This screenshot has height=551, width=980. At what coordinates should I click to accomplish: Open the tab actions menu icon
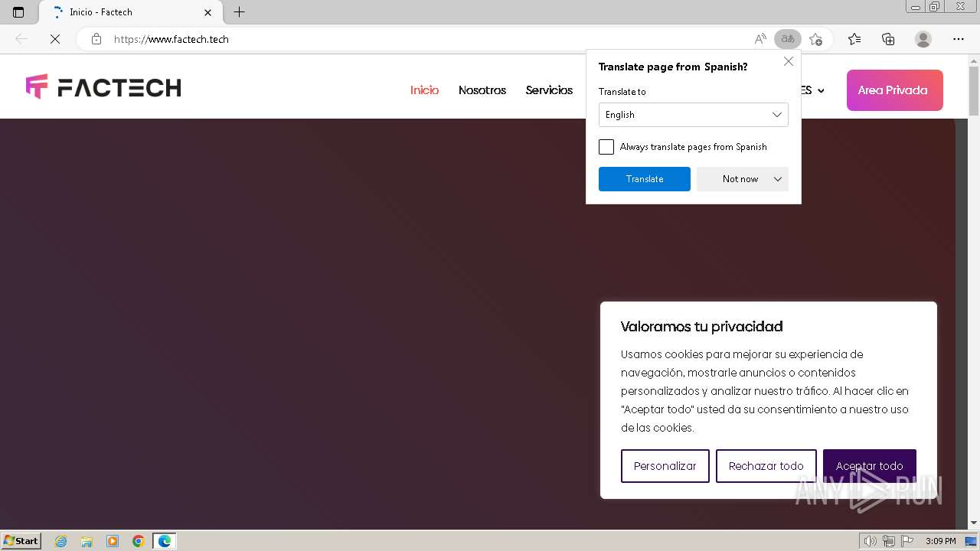(18, 12)
